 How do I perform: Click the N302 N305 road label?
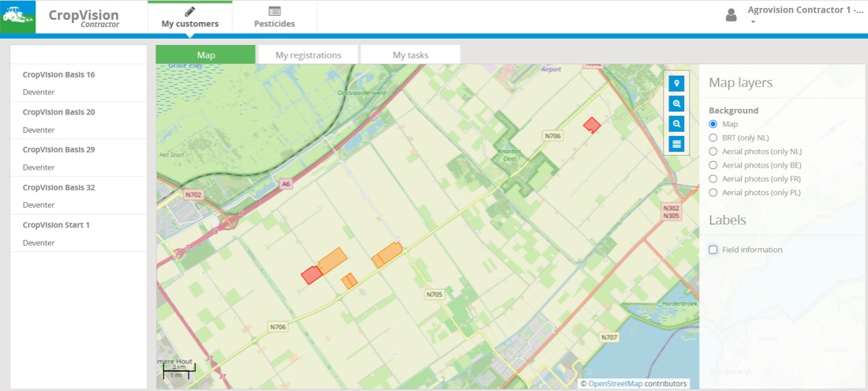pos(670,212)
